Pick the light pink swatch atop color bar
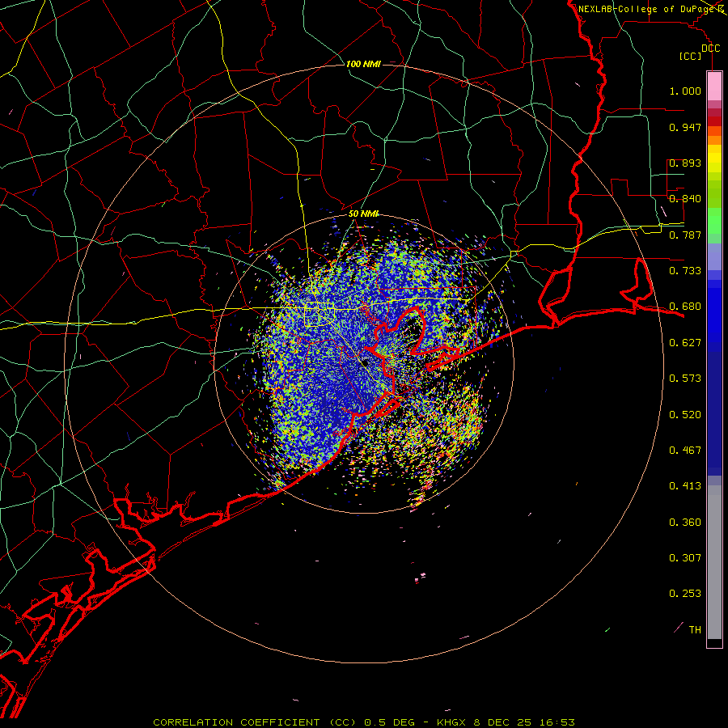Screen dimensions: 728x728 click(714, 87)
